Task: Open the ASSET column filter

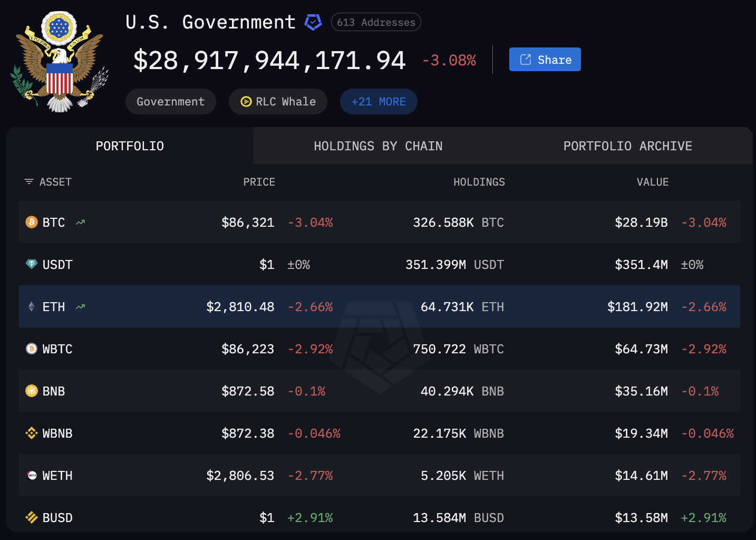Action: pyautogui.click(x=28, y=181)
